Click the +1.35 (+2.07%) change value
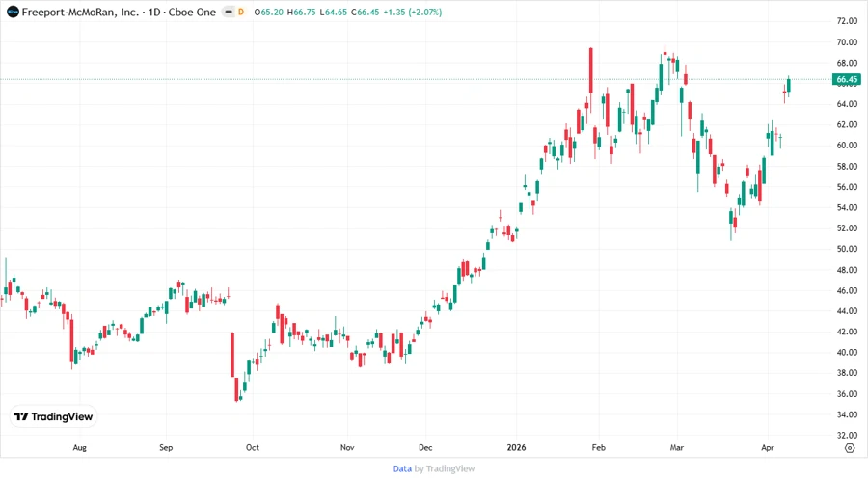This screenshot has width=868, height=480. pyautogui.click(x=413, y=12)
